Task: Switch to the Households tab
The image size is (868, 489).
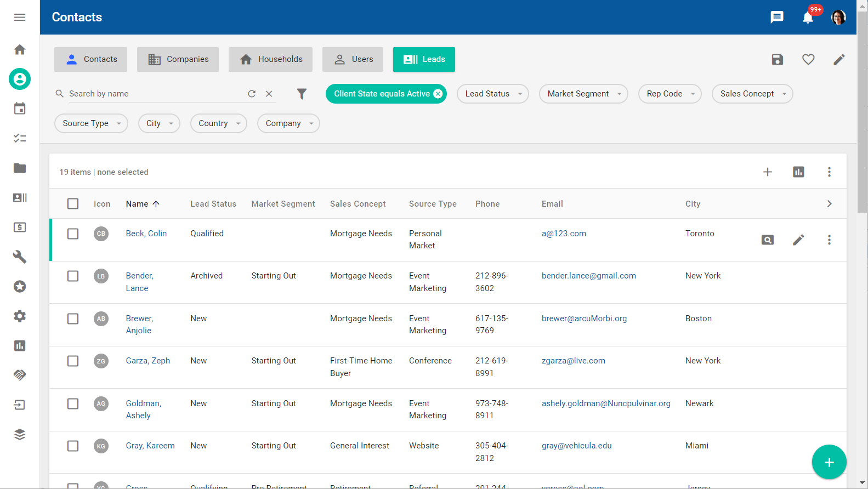Action: (270, 59)
